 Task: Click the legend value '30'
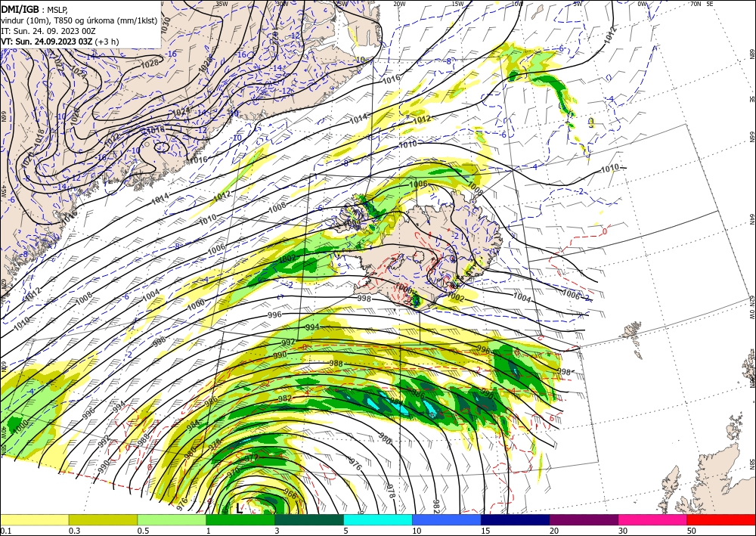click(623, 531)
